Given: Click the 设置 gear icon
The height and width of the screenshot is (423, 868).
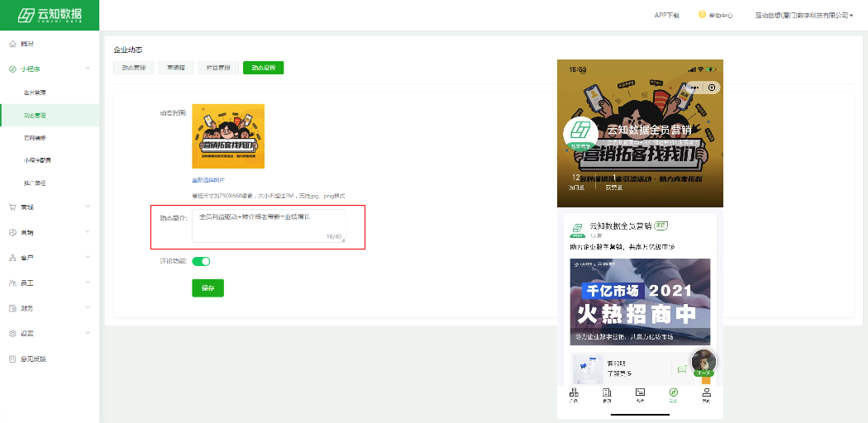Looking at the screenshot, I should click(12, 334).
